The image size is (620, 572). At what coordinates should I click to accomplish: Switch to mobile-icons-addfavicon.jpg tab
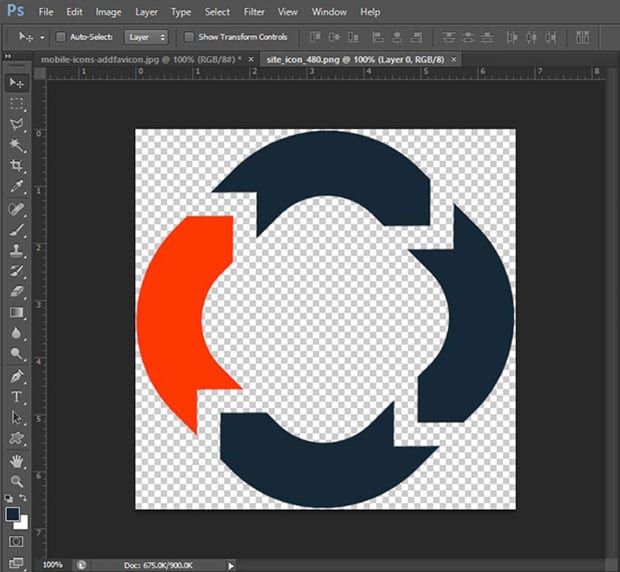tap(141, 60)
